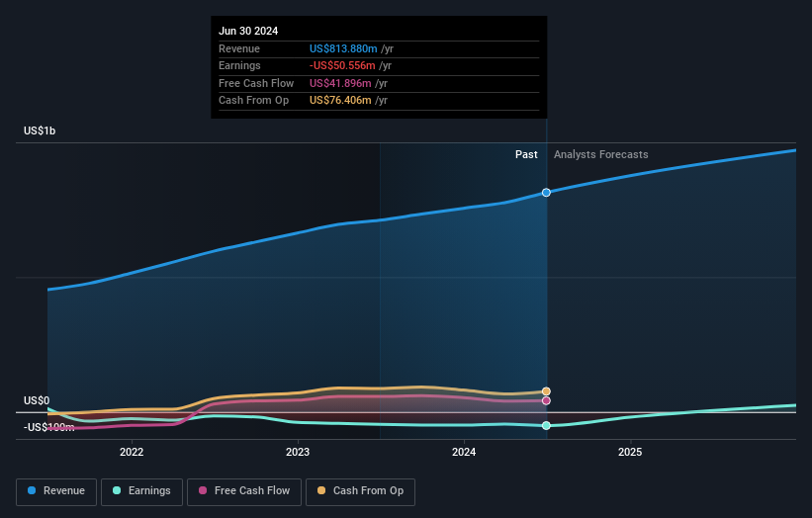Toggle the Earnings legend button
Viewport: 812px width, 518px height.
141,491
